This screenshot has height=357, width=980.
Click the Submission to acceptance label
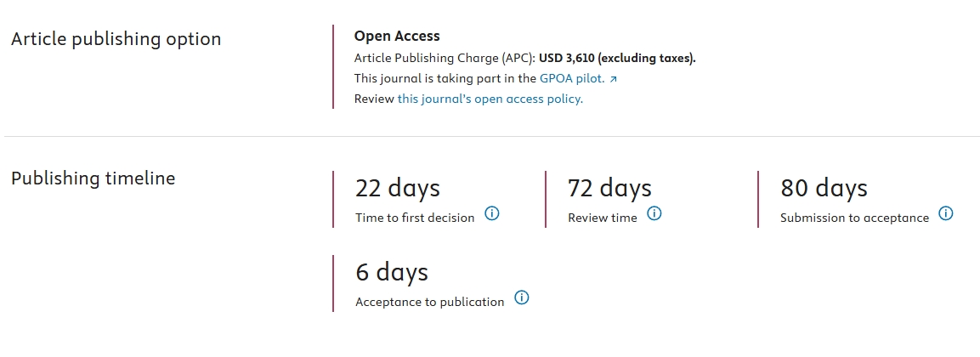[x=854, y=218]
